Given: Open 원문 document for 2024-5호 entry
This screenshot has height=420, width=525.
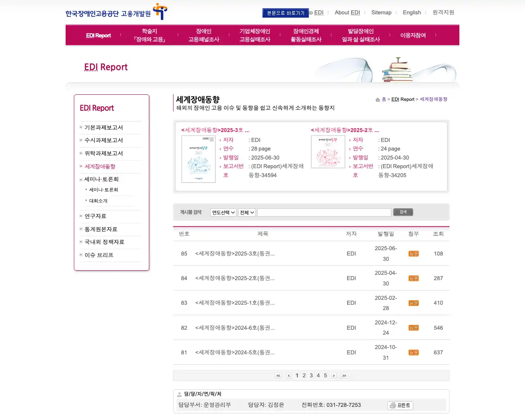Looking at the screenshot, I should click(413, 352).
